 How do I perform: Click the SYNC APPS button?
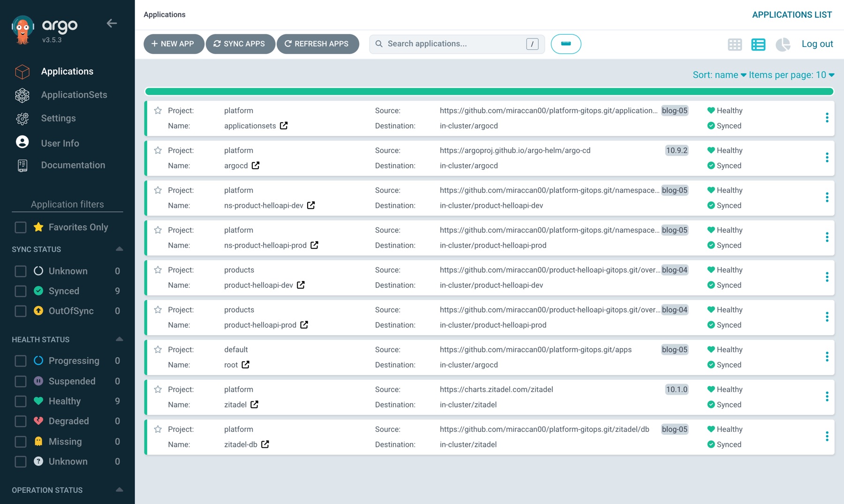pyautogui.click(x=240, y=44)
